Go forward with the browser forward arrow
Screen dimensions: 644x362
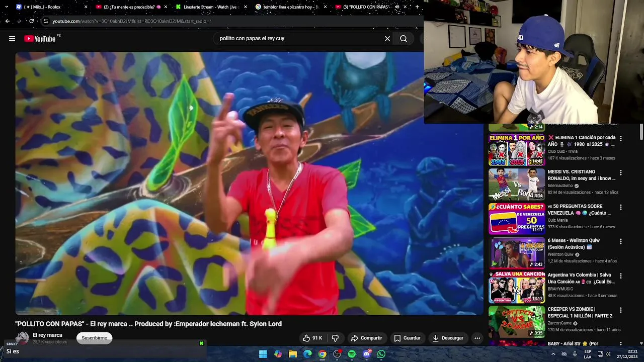pos(19,21)
